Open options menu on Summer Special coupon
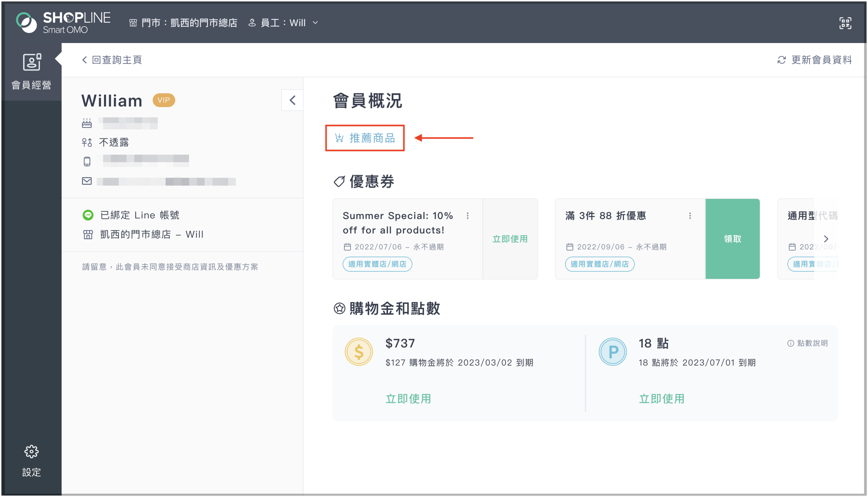This screenshot has height=497, width=868. click(467, 216)
